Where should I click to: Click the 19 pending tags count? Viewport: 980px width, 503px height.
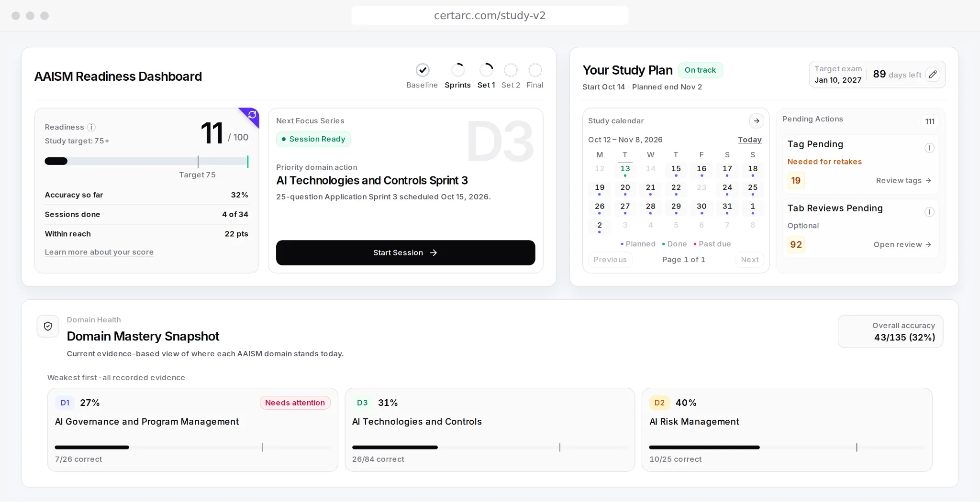[x=796, y=180]
